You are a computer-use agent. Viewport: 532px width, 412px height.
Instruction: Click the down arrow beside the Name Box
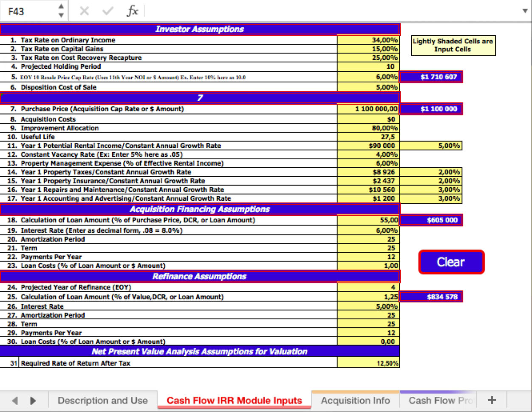tap(61, 14)
